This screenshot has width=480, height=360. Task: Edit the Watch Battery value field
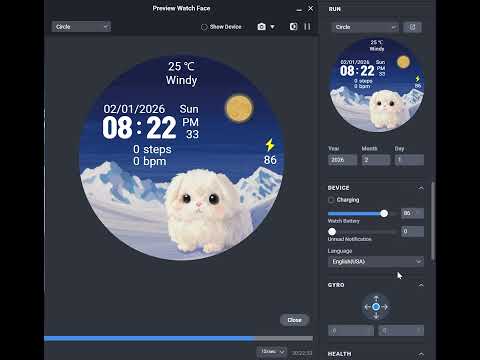[x=413, y=213]
